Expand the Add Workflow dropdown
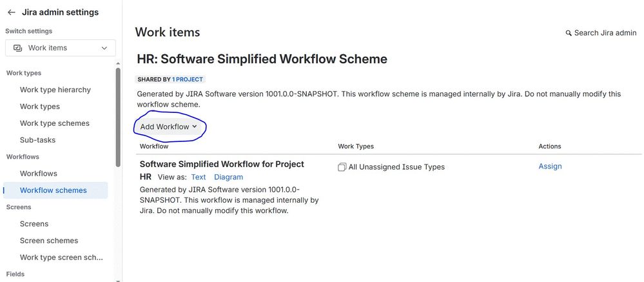The width and height of the screenshot is (644, 282). click(x=169, y=126)
